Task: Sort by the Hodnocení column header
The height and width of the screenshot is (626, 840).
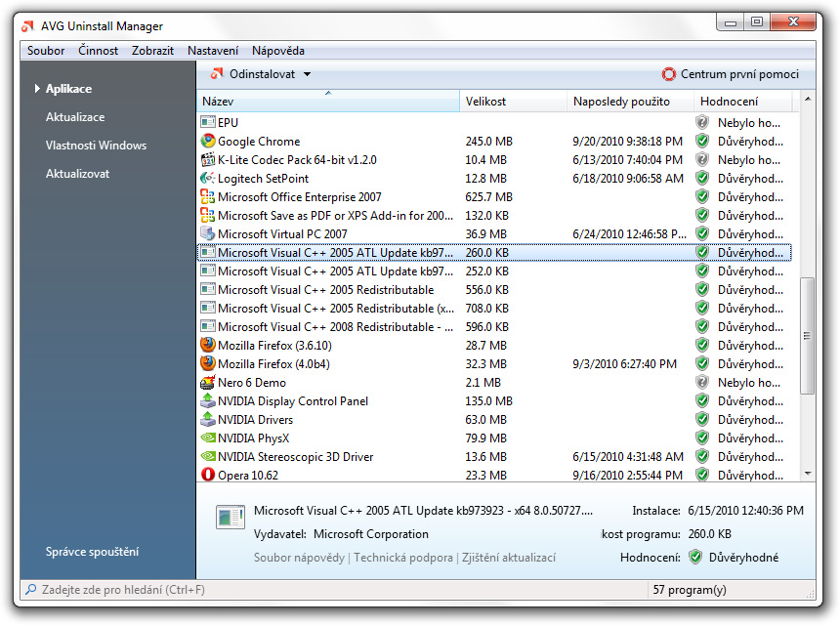Action: 742,101
